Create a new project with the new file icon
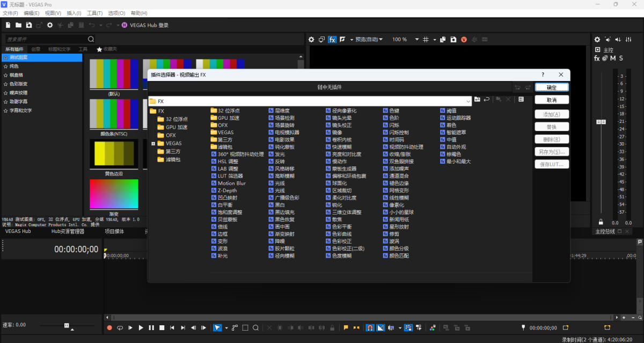Screen dimensions: 644x343 point(8,25)
